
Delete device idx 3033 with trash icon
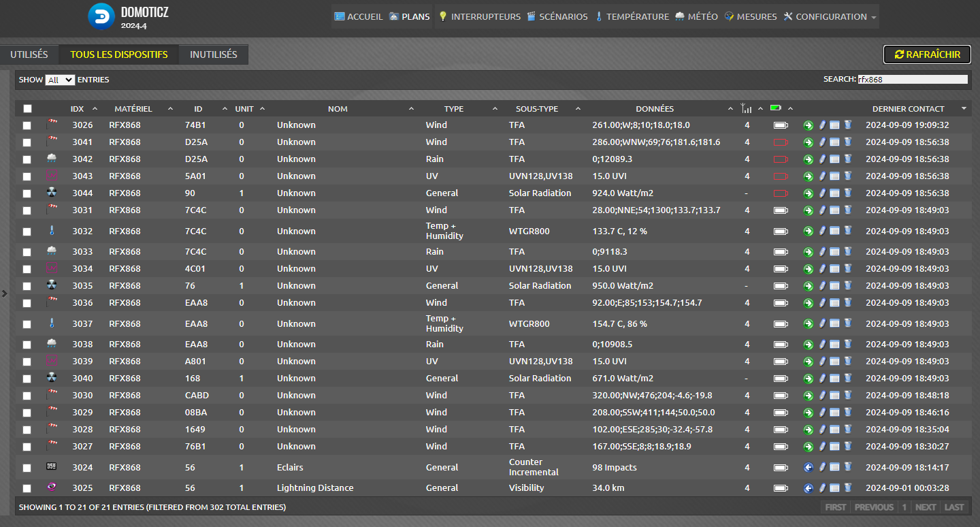(x=847, y=252)
